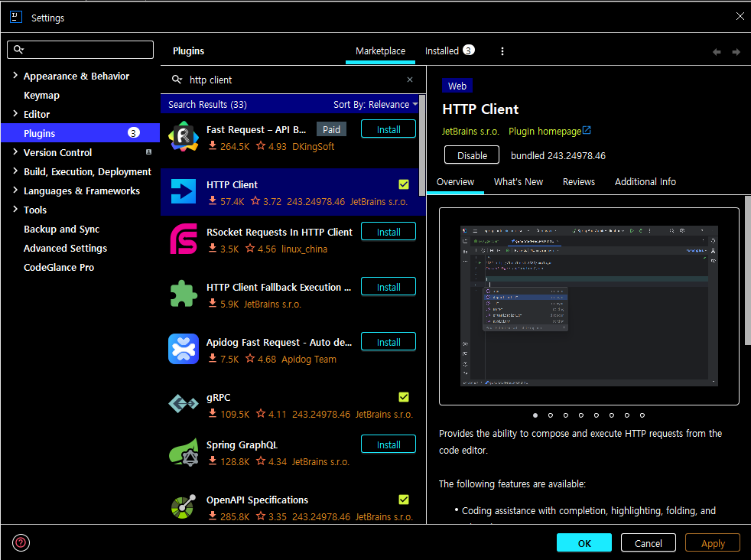Click the Apidog Fast Request icon
This screenshot has width=751, height=560.
click(184, 349)
